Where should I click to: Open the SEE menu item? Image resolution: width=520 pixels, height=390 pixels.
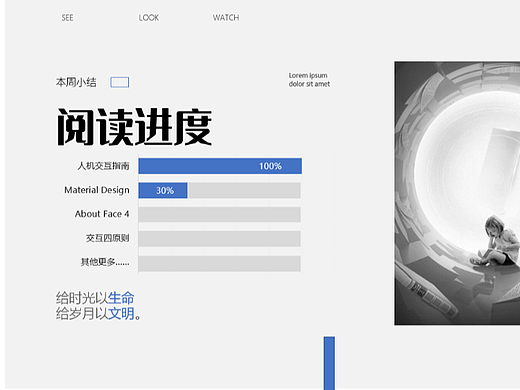tap(67, 18)
